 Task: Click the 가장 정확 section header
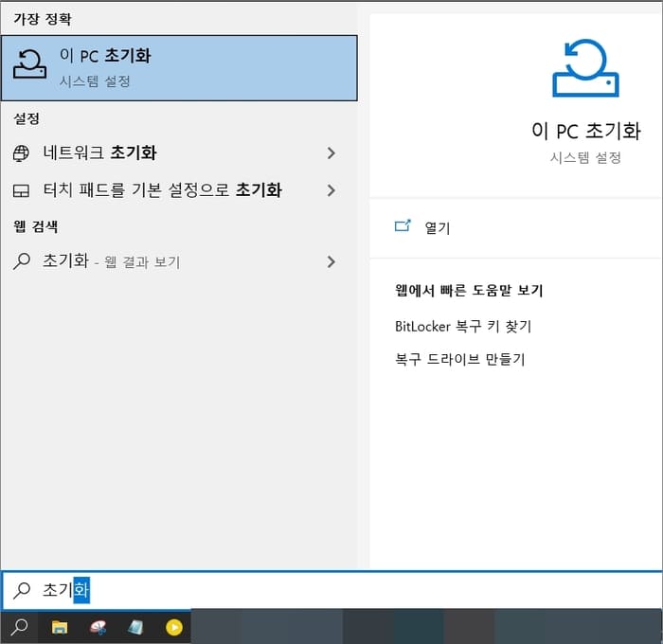43,19
